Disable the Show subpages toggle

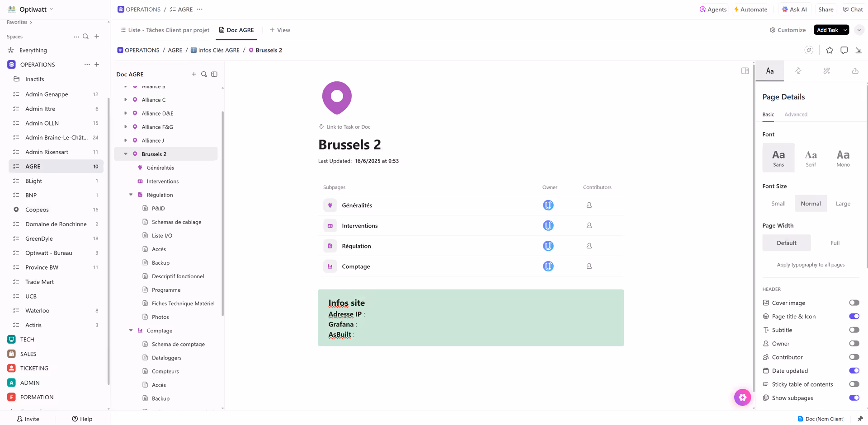[x=854, y=398]
